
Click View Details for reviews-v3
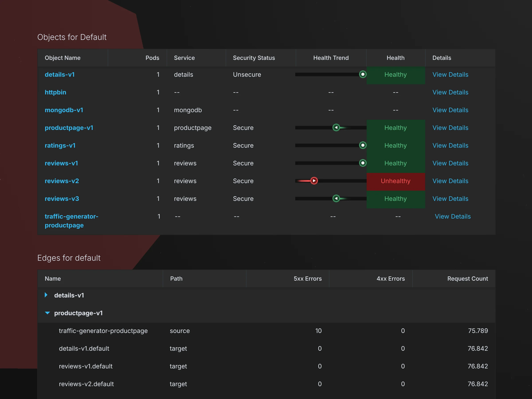[x=450, y=199]
